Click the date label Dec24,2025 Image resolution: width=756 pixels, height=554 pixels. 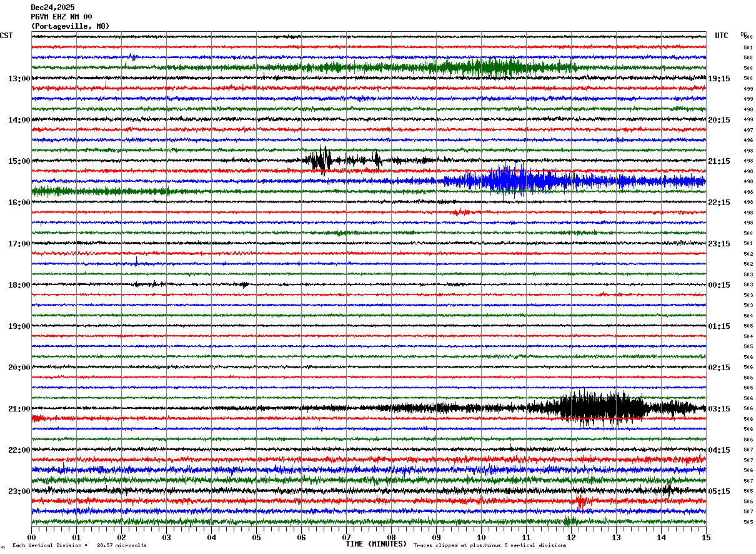point(52,8)
